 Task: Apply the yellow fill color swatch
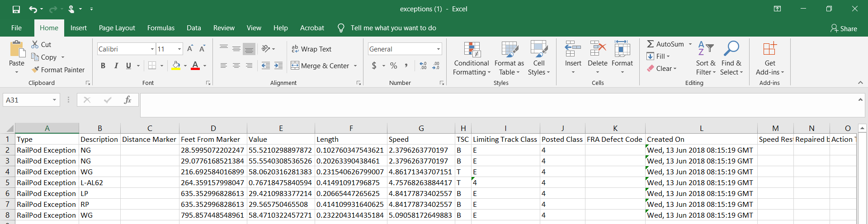click(176, 66)
